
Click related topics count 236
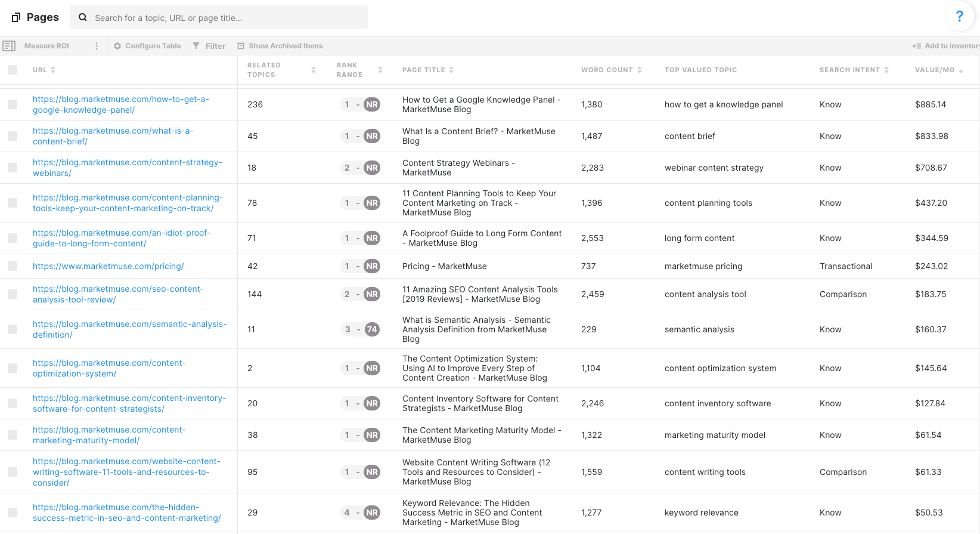tap(255, 104)
